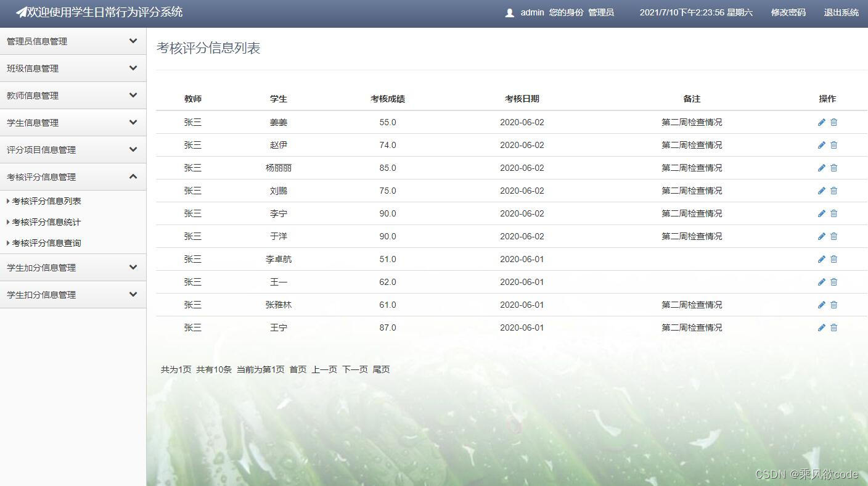Click the 考核评分信息列表 page title
The width and height of the screenshot is (868, 486).
click(x=208, y=48)
